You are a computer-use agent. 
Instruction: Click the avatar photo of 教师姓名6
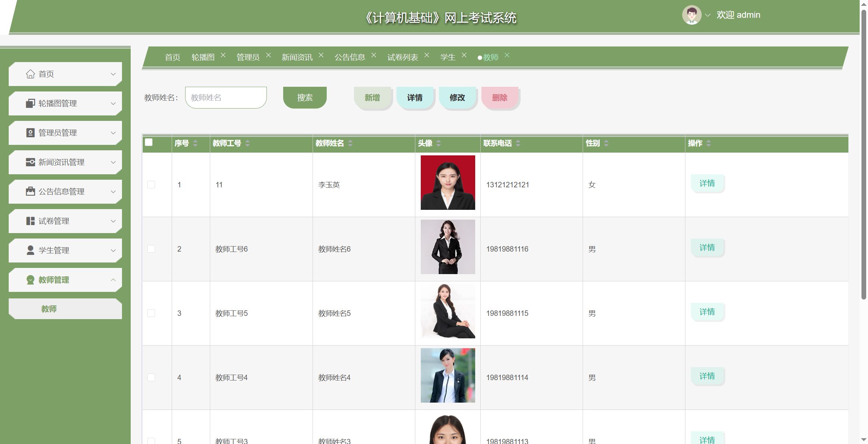(448, 247)
